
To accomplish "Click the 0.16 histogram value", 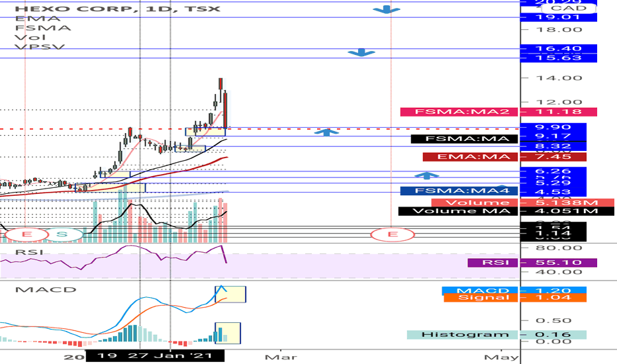I will [x=553, y=335].
